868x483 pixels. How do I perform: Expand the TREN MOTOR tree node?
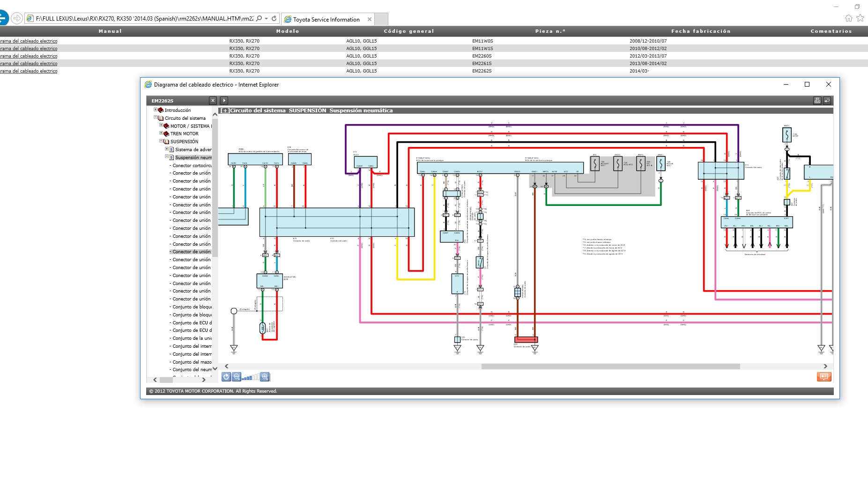coord(161,133)
